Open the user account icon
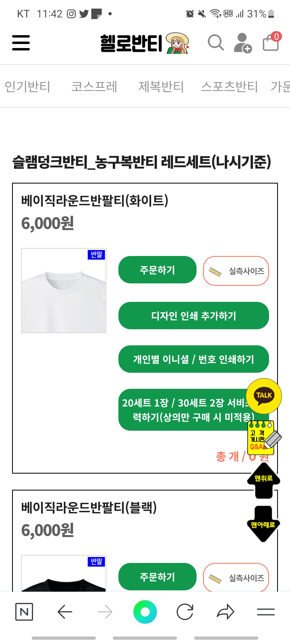 [x=243, y=43]
